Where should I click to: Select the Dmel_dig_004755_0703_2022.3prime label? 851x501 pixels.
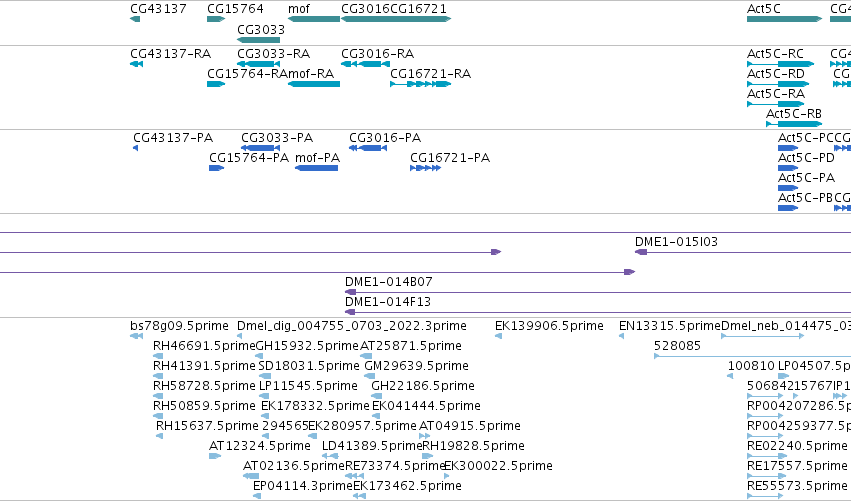(x=352, y=326)
